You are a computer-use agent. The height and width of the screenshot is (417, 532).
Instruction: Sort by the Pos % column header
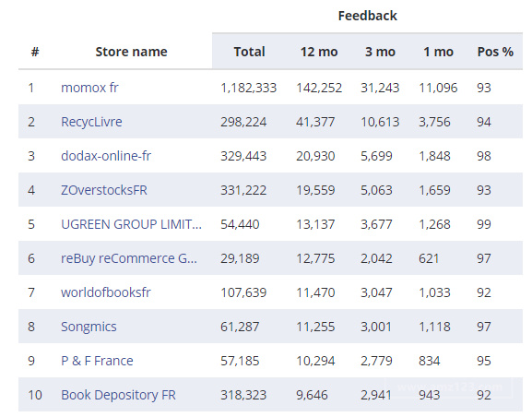tap(495, 52)
